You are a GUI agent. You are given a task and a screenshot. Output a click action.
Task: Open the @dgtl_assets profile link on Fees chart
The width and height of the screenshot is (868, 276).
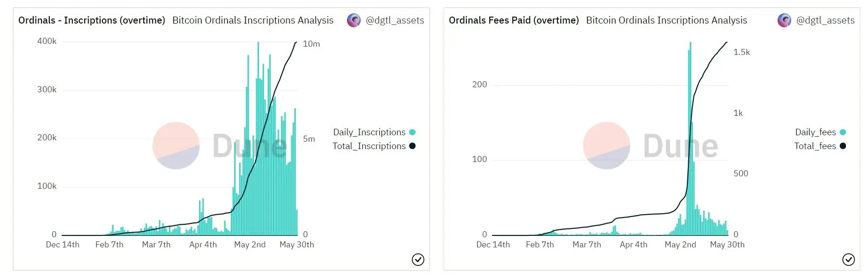[x=825, y=20]
